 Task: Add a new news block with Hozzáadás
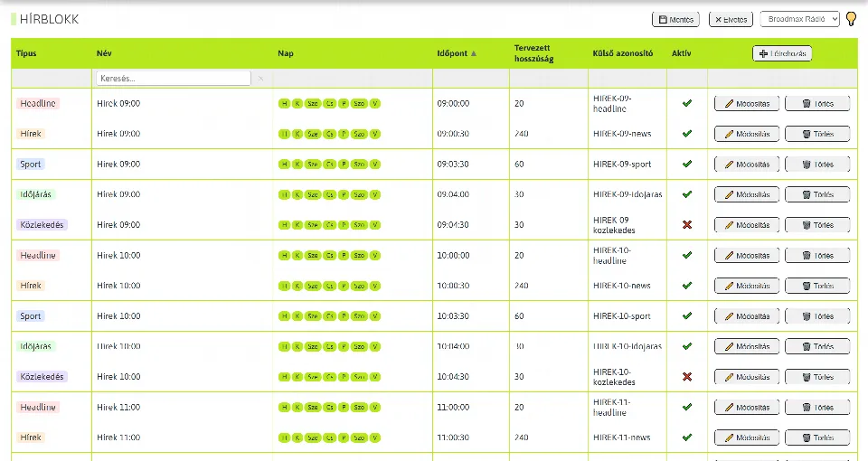(x=782, y=53)
